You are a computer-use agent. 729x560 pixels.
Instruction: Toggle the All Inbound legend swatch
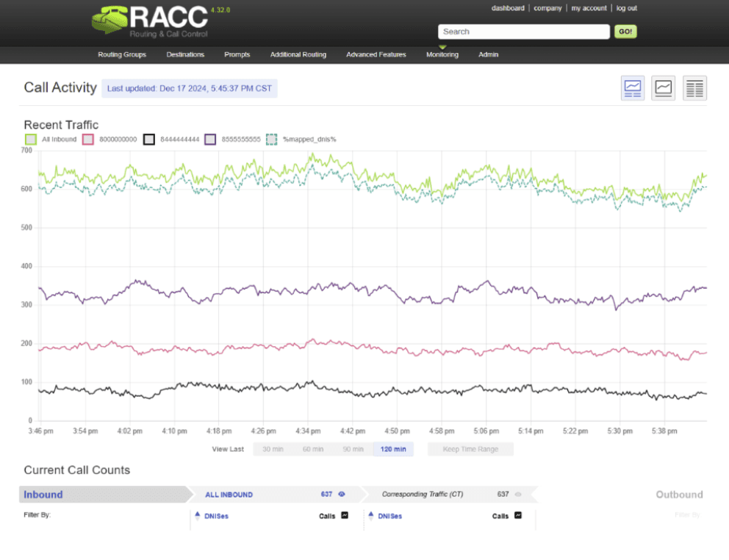pyautogui.click(x=31, y=139)
